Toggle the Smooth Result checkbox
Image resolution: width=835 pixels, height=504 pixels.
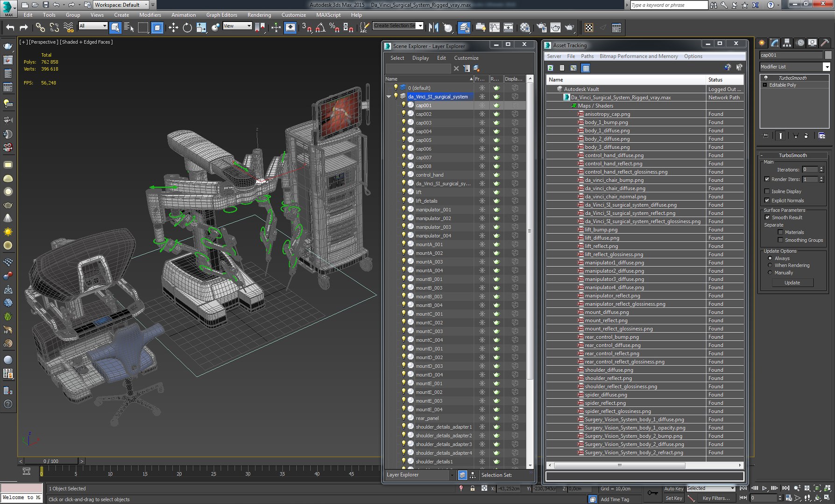pos(767,217)
